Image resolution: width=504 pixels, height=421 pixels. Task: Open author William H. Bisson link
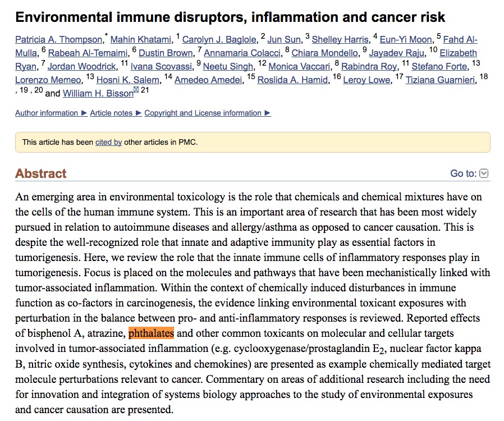pyautogui.click(x=98, y=93)
